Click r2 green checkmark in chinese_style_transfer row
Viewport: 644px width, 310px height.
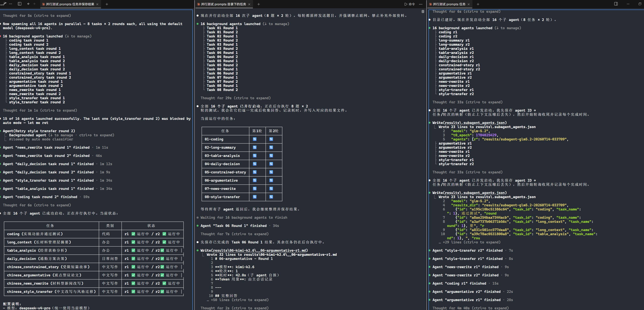tap(162, 291)
